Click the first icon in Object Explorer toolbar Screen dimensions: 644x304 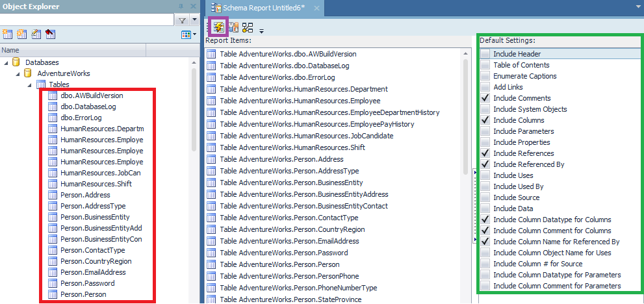(x=8, y=34)
